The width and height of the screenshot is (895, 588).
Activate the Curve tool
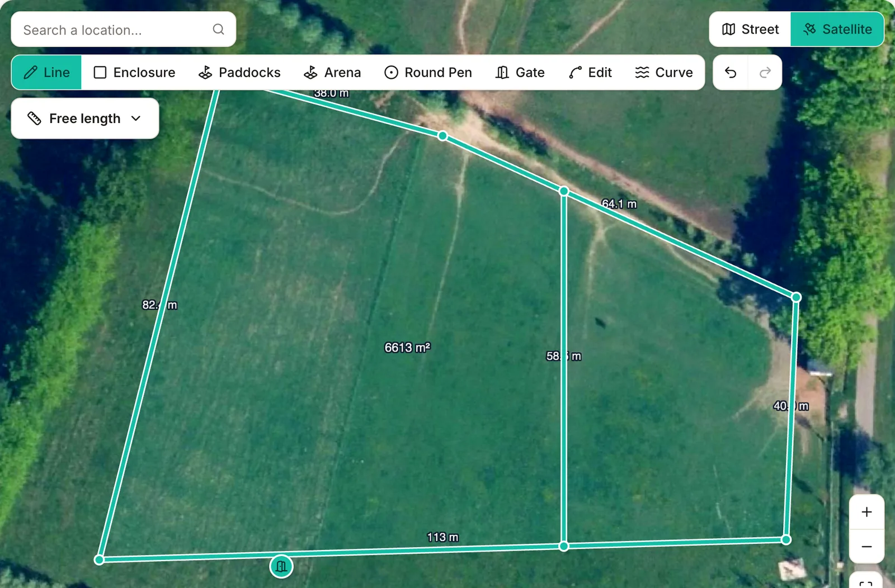[x=663, y=73]
